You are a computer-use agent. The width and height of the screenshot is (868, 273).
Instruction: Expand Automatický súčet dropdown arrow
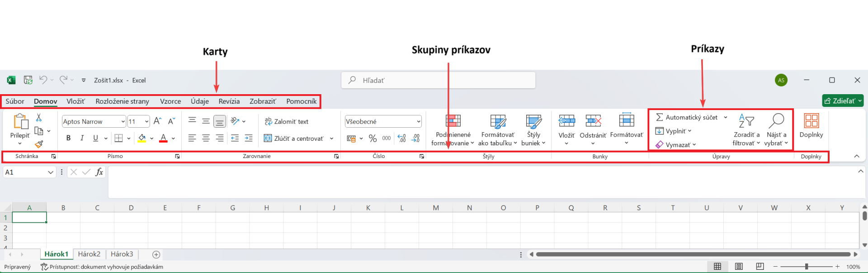coord(726,117)
